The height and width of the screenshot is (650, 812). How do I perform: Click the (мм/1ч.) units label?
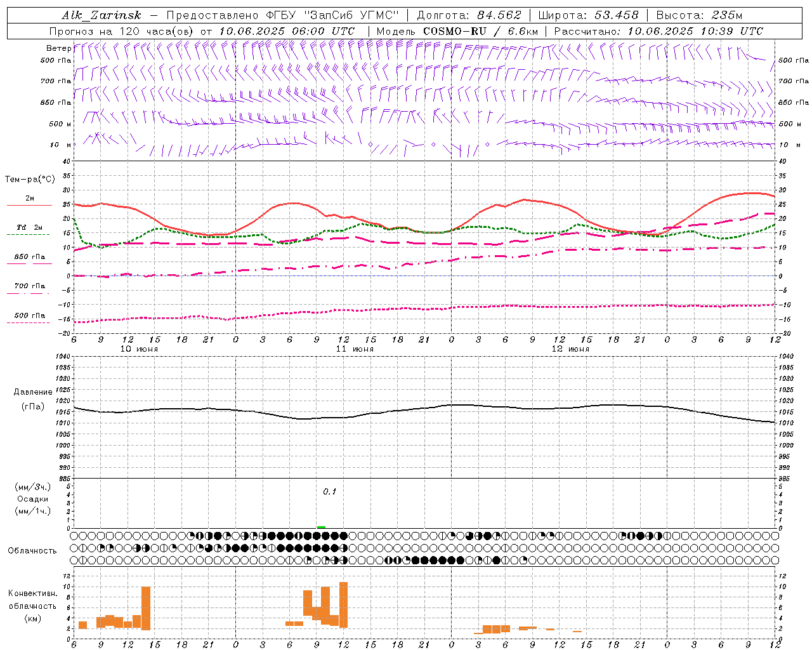pyautogui.click(x=33, y=511)
